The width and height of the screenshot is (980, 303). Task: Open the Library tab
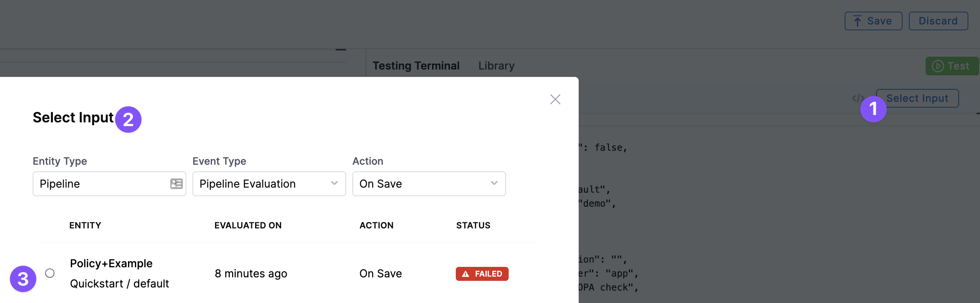[496, 66]
